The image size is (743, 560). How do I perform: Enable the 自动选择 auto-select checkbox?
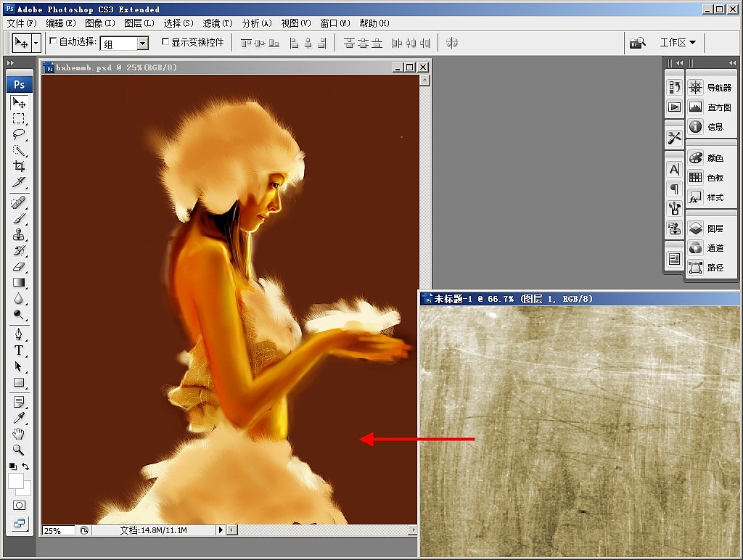(x=53, y=42)
